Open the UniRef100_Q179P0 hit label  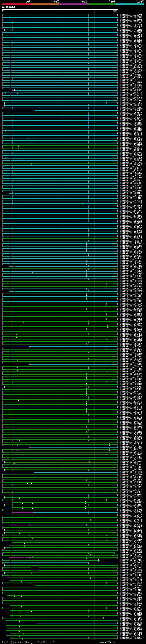[131, 550]
